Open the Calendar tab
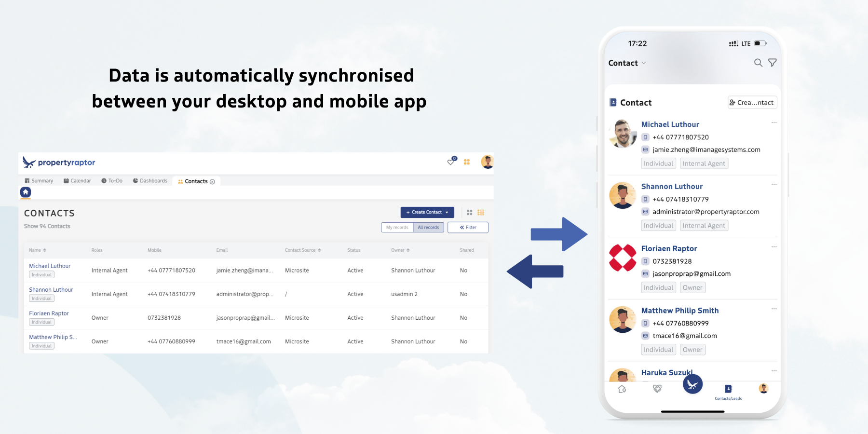Viewport: 868px width, 434px height. 77,181
